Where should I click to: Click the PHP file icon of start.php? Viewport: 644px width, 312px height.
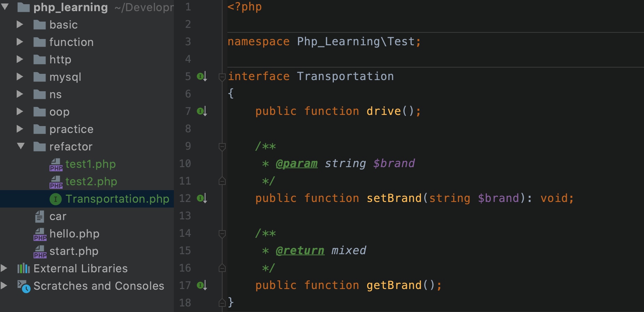[40, 251]
